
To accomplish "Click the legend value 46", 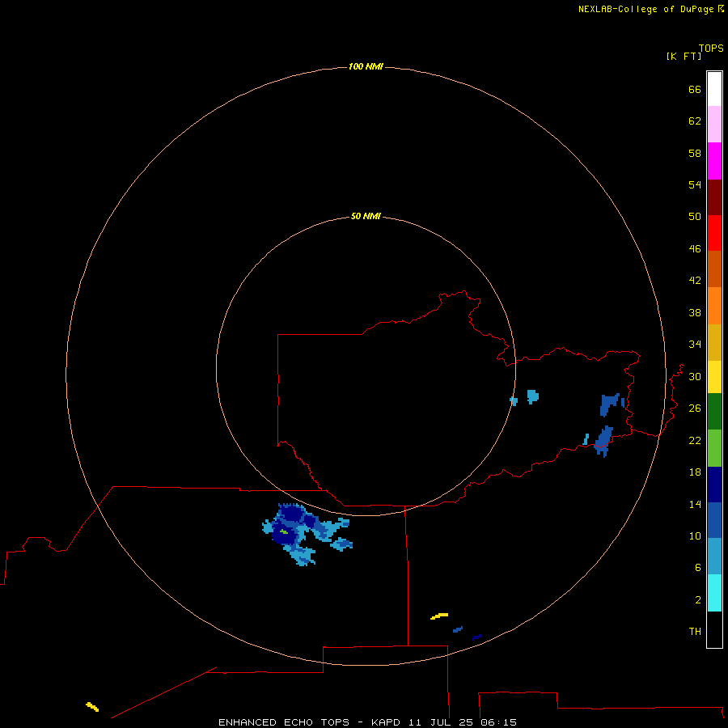I will tap(695, 249).
